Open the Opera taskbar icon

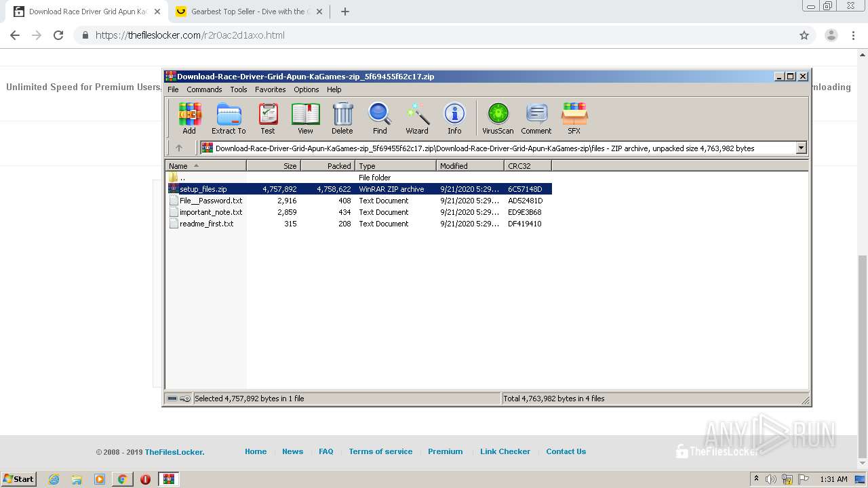pyautogui.click(x=145, y=479)
